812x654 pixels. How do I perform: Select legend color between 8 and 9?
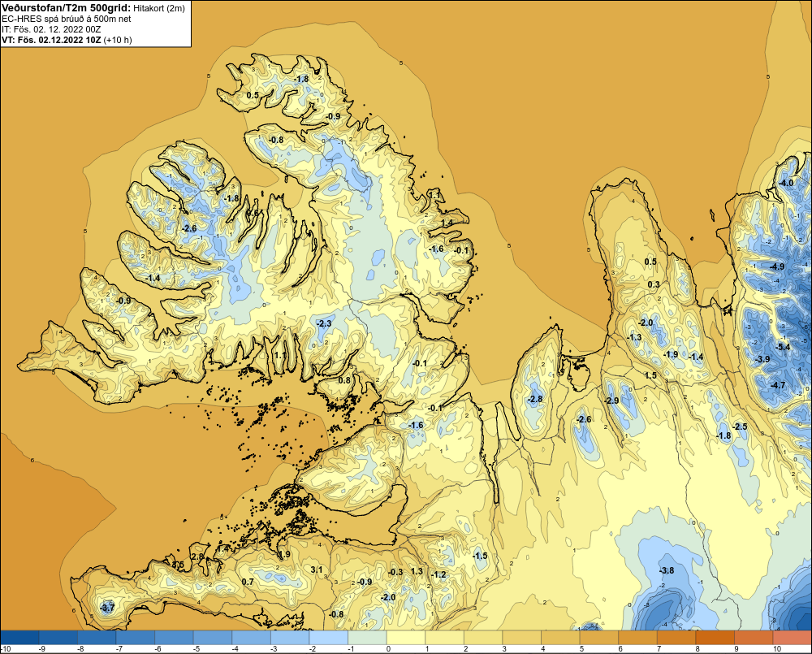(x=715, y=636)
